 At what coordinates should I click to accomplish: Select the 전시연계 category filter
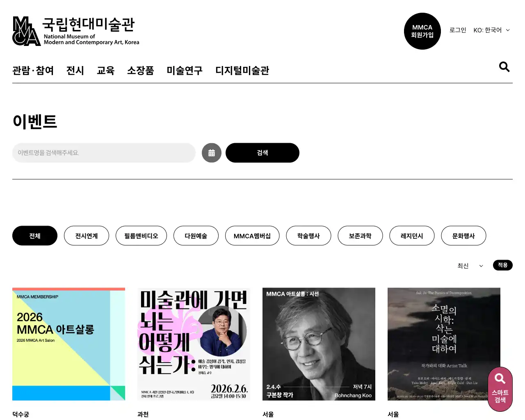pos(87,236)
